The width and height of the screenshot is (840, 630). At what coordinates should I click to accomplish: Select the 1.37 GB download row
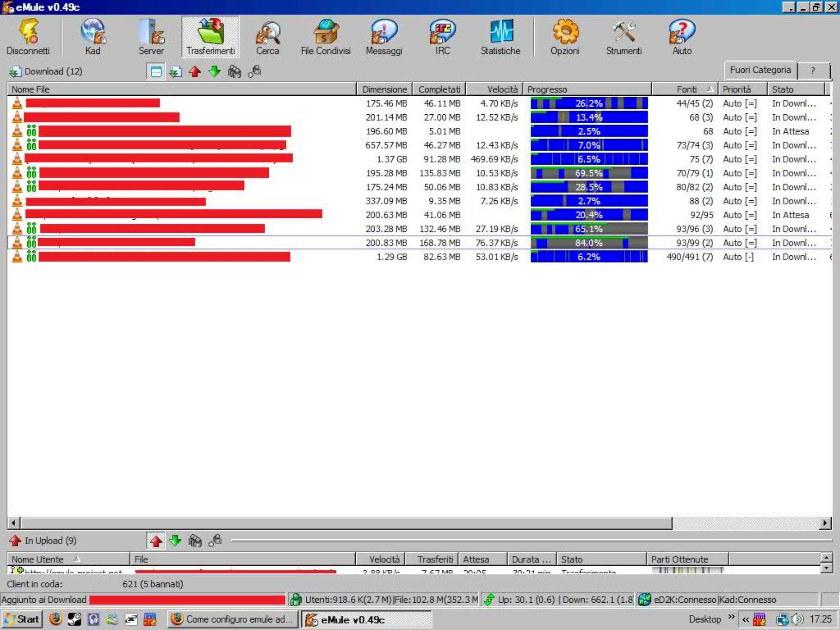pyautogui.click(x=419, y=159)
